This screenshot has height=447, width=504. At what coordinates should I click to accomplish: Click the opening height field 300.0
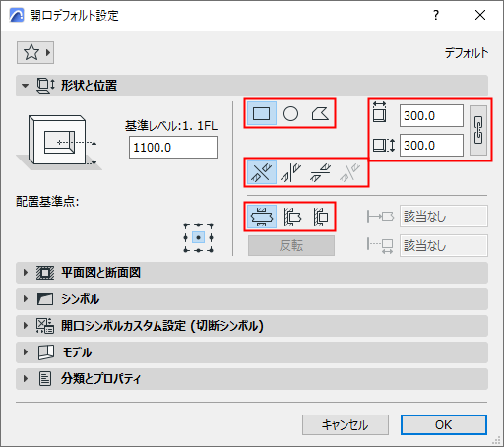[431, 145]
